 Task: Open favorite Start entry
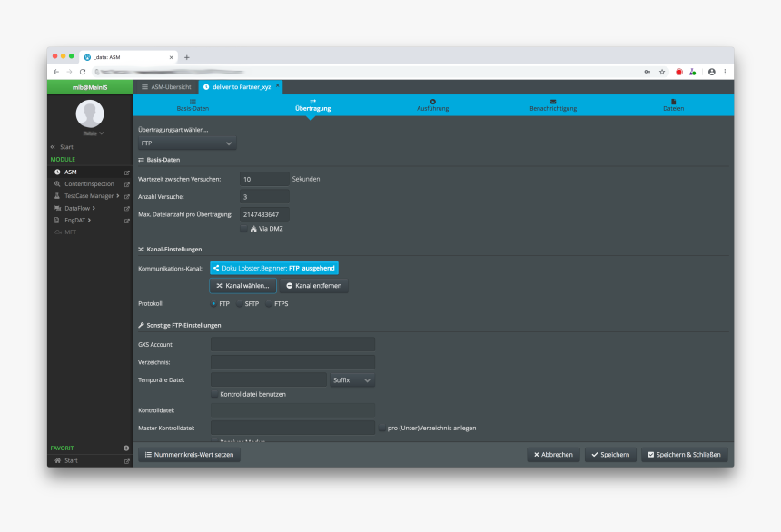tap(71, 460)
